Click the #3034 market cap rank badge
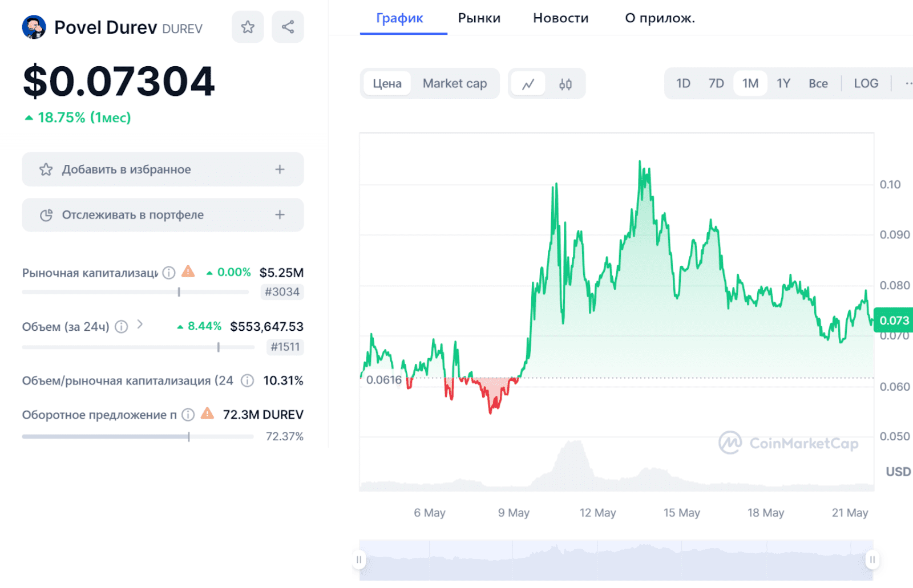This screenshot has height=588, width=913. click(282, 292)
